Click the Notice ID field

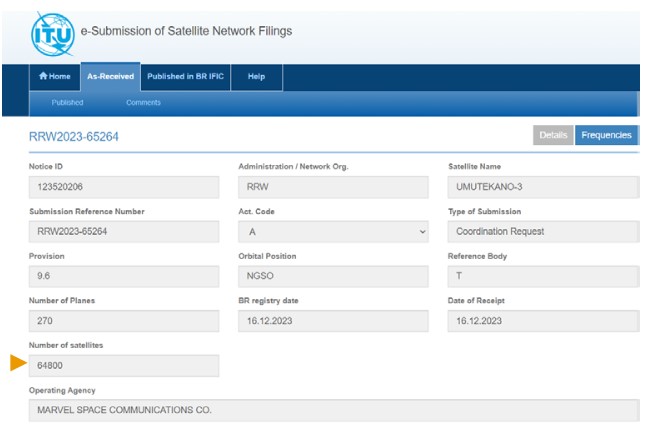click(124, 187)
